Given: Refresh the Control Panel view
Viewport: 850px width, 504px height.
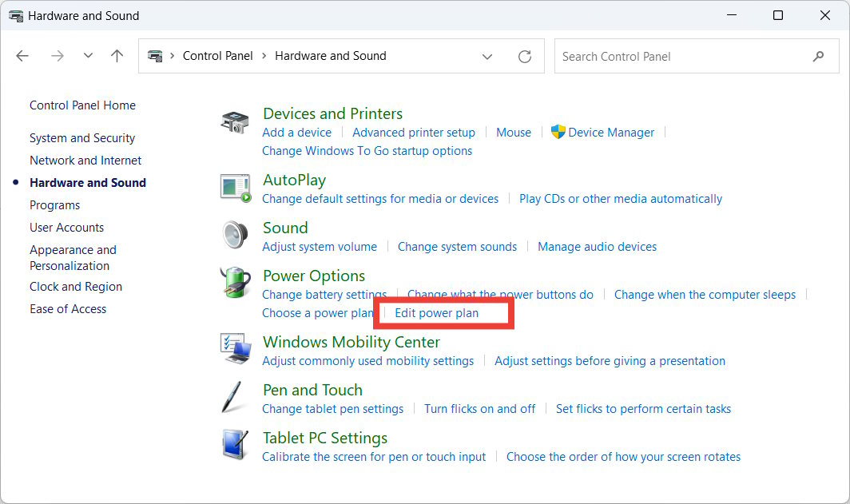Looking at the screenshot, I should click(x=525, y=56).
